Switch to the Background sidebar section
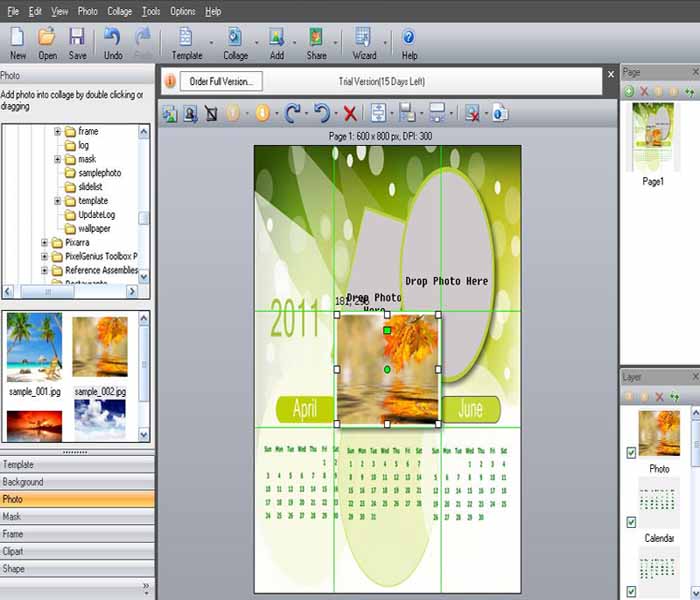700x600 pixels. coord(77,482)
